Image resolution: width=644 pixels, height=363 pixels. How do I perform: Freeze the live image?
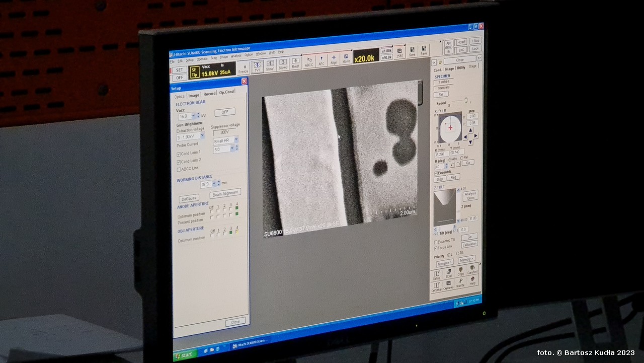[244, 68]
